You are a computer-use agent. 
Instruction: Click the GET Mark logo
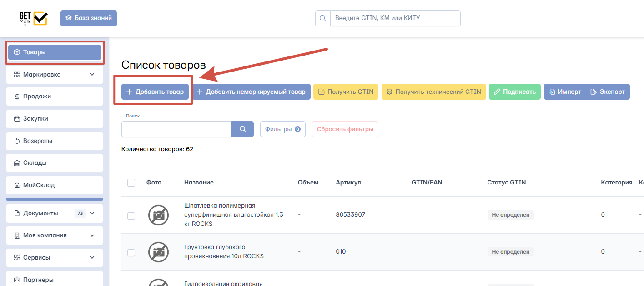[33, 18]
